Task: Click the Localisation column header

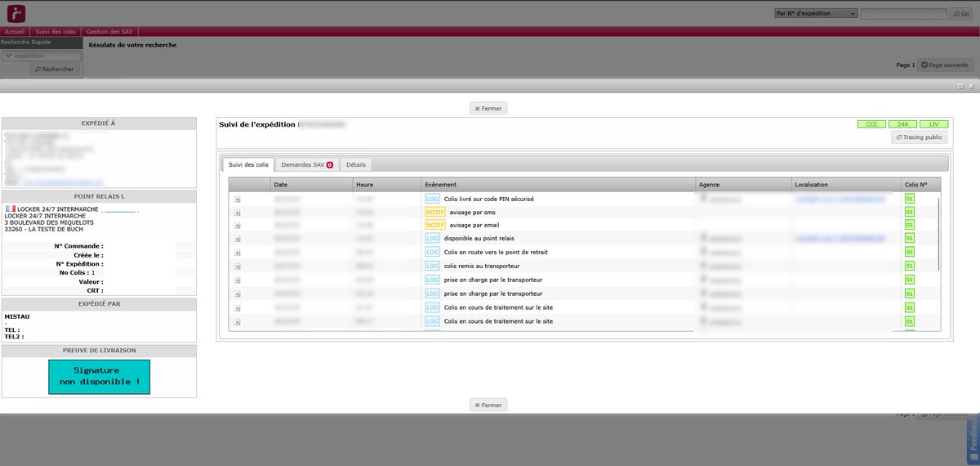Action: (846, 185)
